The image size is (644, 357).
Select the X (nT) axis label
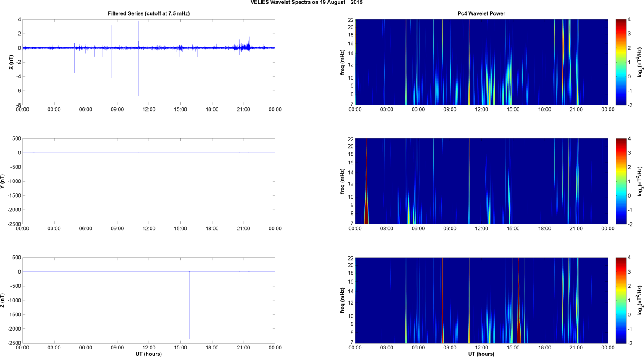pos(11,62)
